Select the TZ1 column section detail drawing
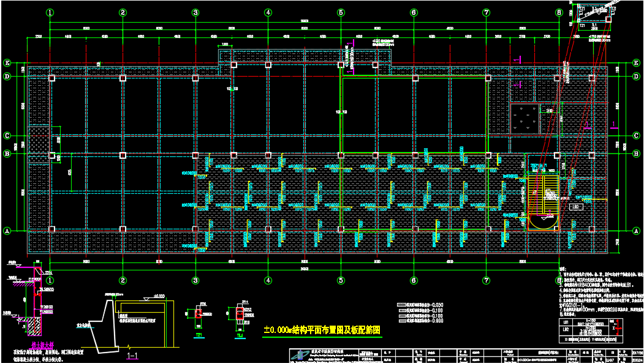The height and width of the screenshot is (363, 644). click(199, 315)
